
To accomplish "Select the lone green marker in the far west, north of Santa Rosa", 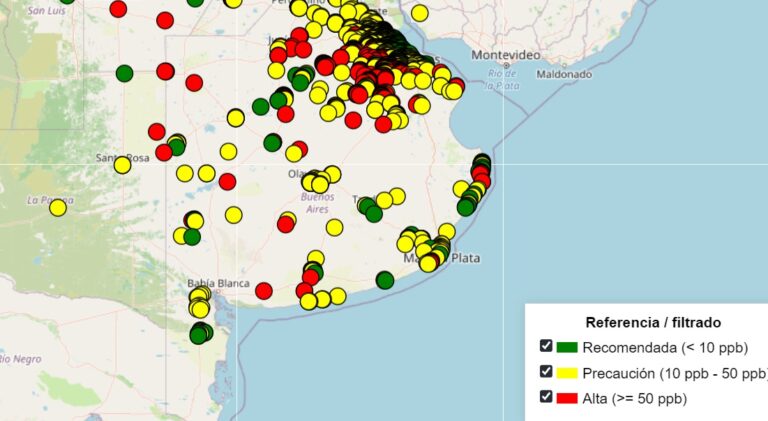I will [124, 73].
